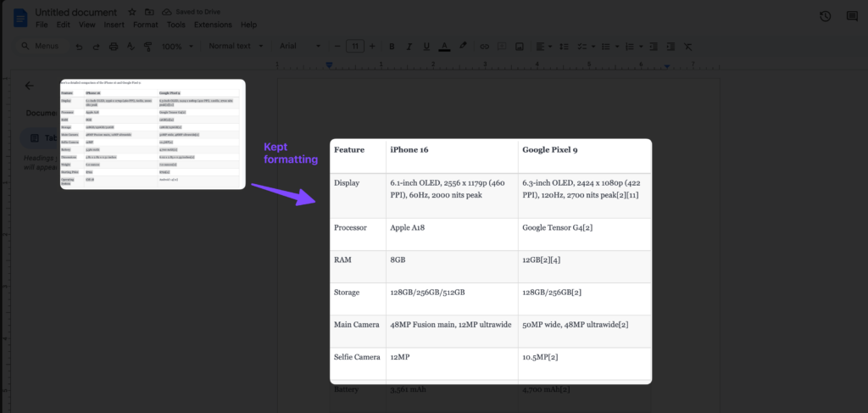Toggle bold formatting
Viewport: 868px width, 413px height.
(x=392, y=46)
